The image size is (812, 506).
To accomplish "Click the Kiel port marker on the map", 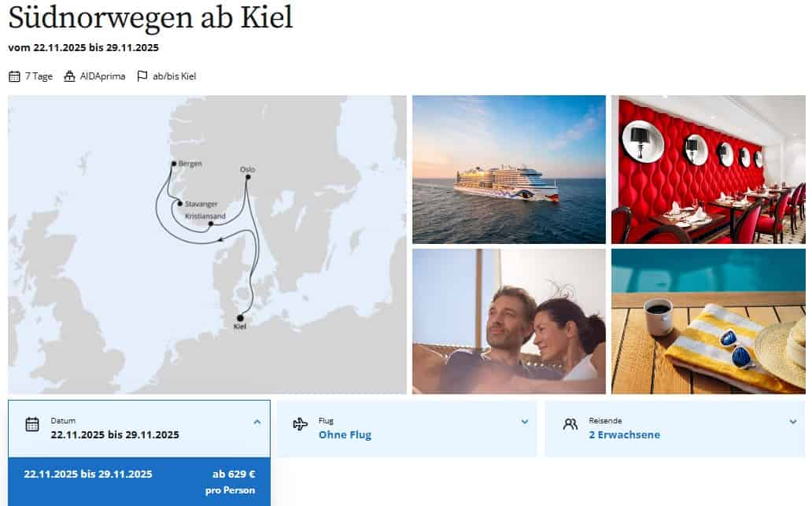I will 240,318.
